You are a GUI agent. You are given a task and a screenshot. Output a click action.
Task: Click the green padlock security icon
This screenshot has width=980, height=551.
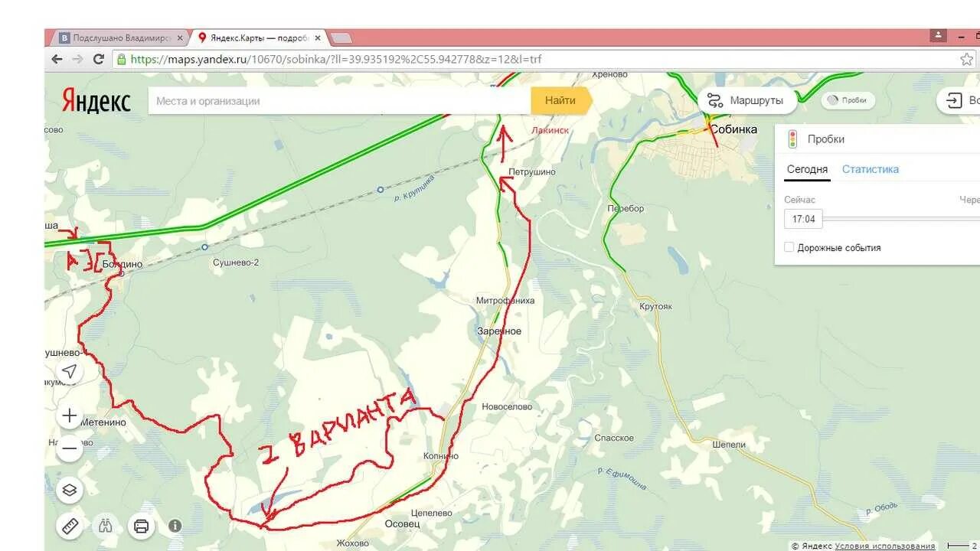coord(121,59)
